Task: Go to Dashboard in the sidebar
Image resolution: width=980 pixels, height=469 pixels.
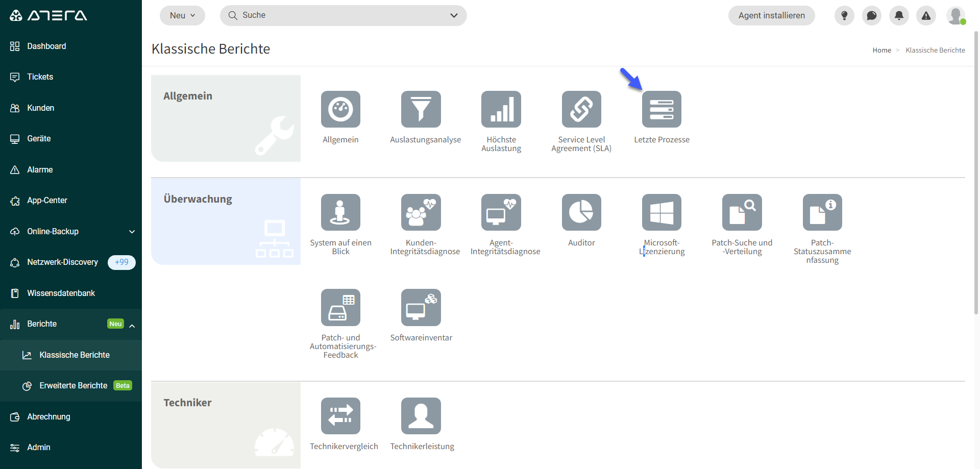Action: [x=71, y=46]
